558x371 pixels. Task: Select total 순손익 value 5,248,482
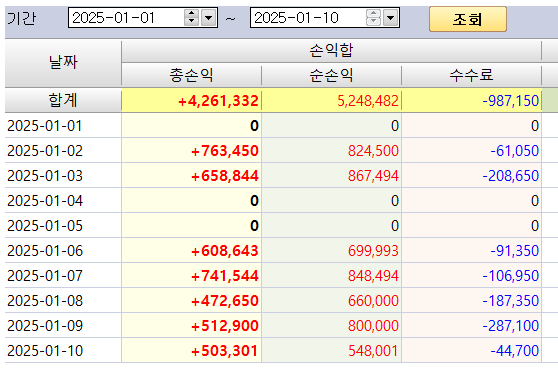pos(331,101)
